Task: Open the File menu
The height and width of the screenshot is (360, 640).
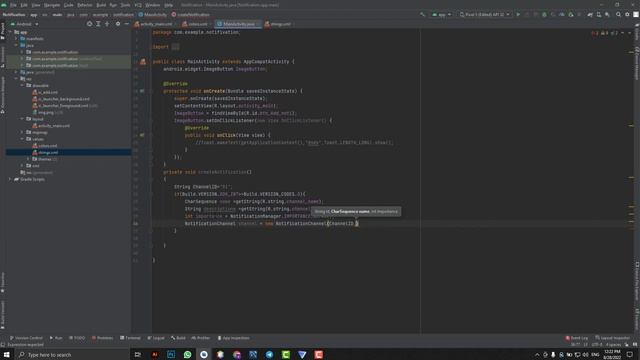Action: [13, 5]
